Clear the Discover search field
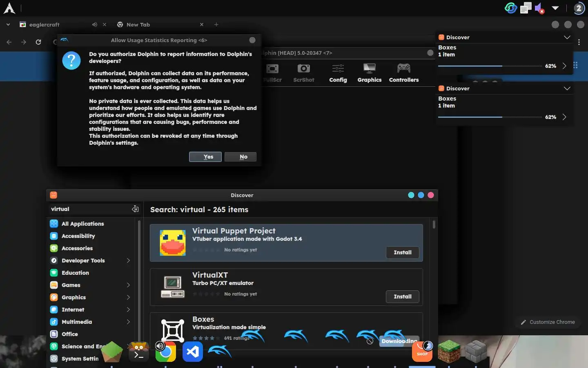 (x=135, y=209)
